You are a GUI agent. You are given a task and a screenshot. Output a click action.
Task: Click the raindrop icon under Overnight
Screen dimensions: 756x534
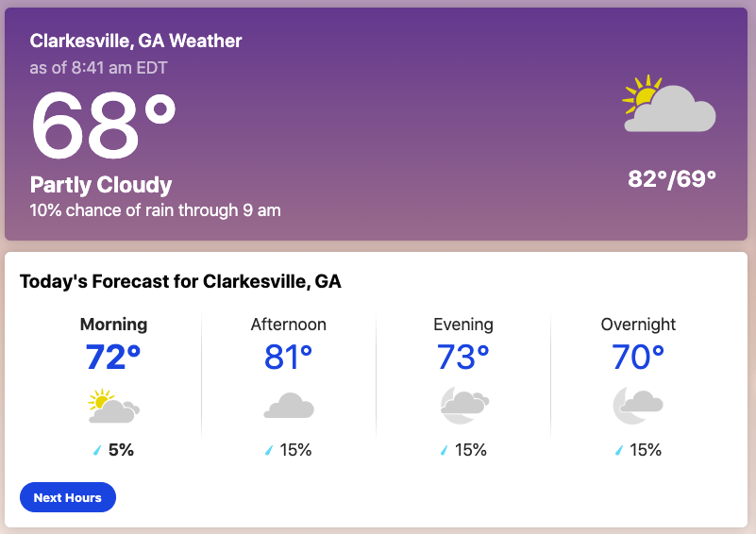point(619,450)
